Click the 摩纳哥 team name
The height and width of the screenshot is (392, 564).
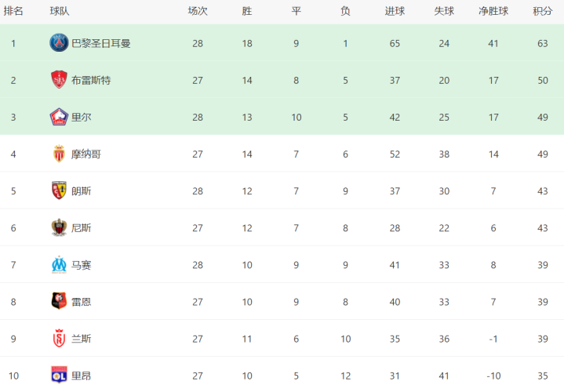[x=86, y=154]
